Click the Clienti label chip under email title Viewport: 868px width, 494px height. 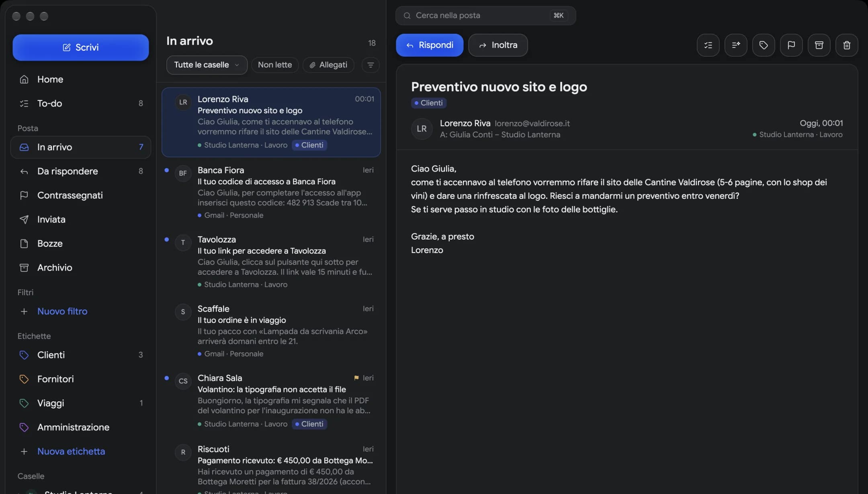[428, 103]
